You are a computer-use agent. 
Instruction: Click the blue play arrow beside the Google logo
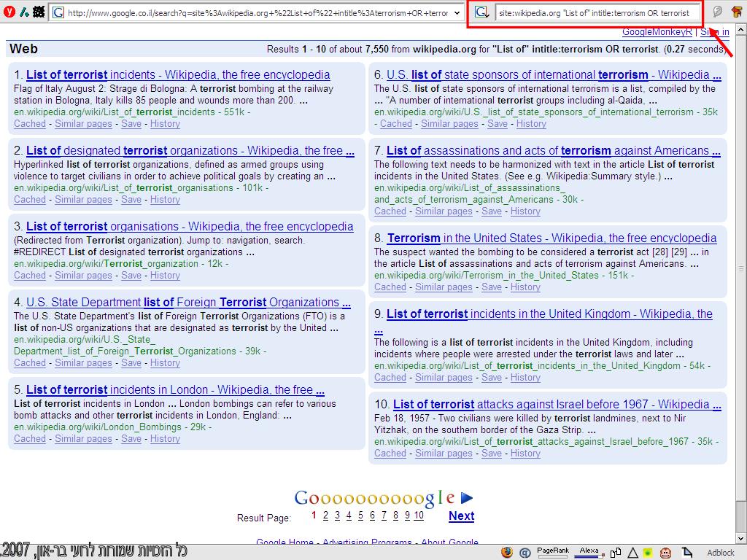coord(466,498)
